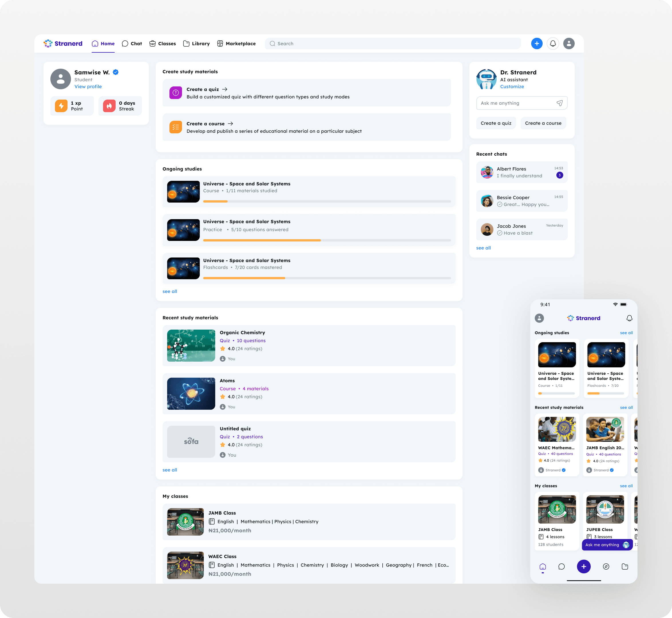This screenshot has height=618, width=672.
Task: Go to the Classes tab
Action: click(163, 43)
